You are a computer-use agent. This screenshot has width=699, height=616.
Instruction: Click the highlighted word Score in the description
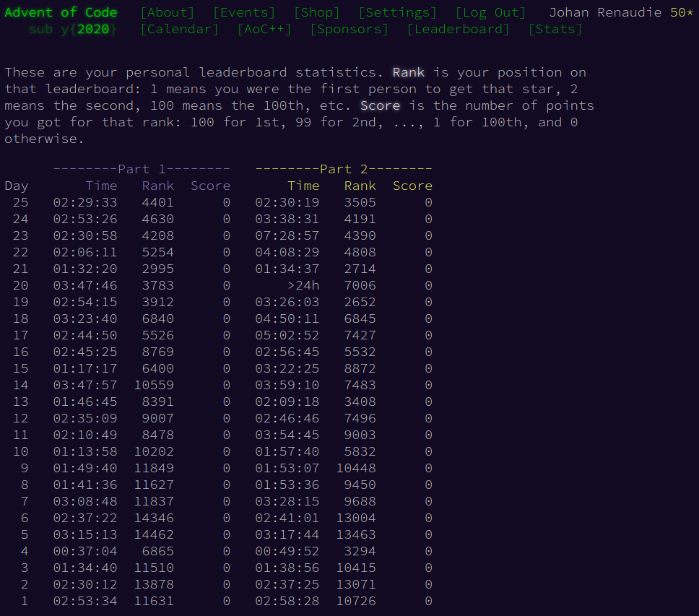(381, 105)
